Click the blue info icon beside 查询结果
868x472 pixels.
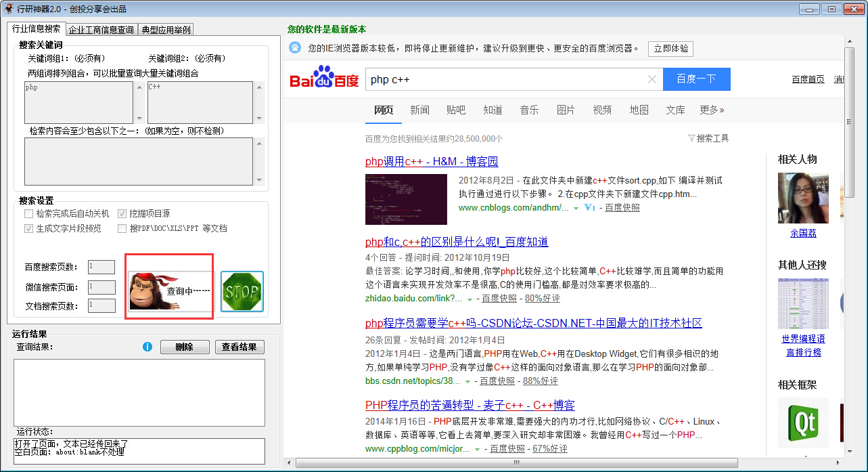click(147, 347)
